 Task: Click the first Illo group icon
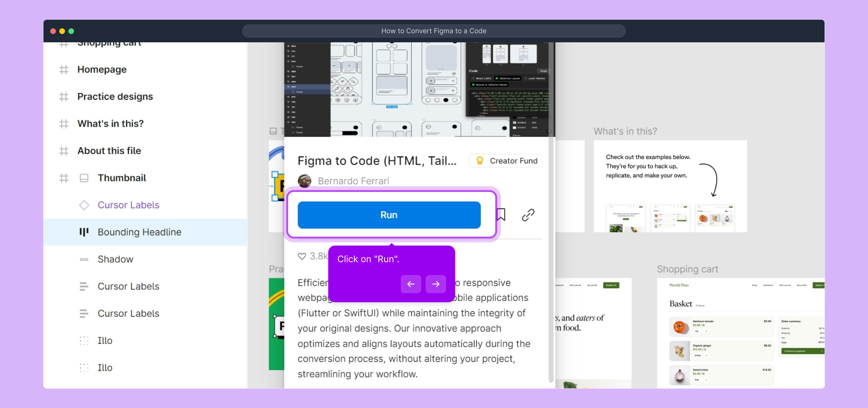tap(84, 341)
